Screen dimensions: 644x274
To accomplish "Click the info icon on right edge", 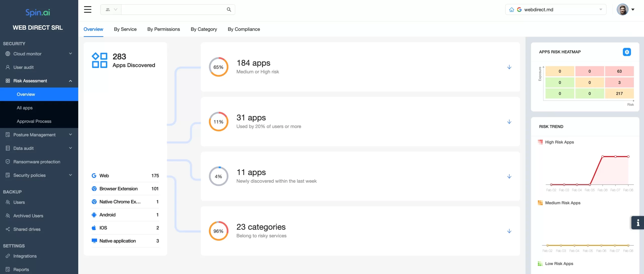I will [x=638, y=223].
